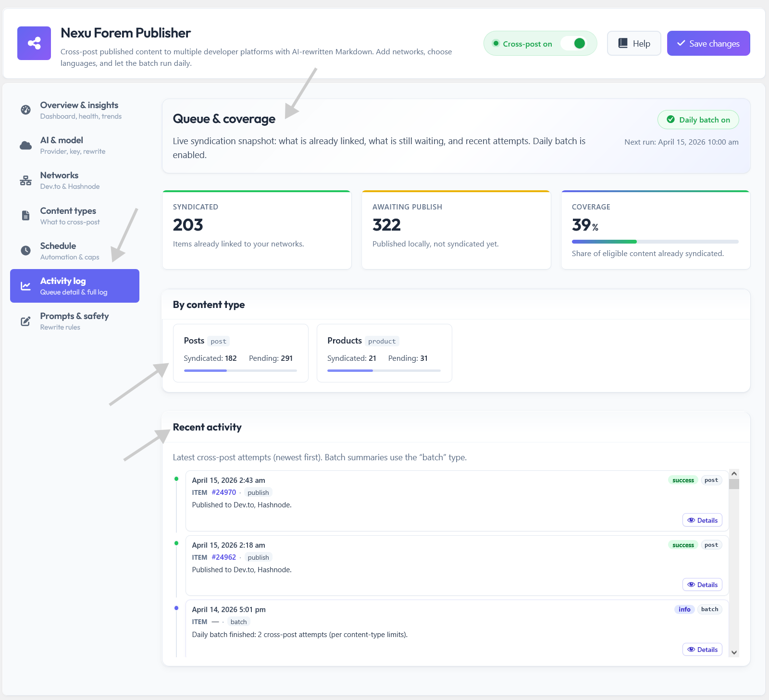Click the Prompts & safety edit icon

[x=25, y=321]
